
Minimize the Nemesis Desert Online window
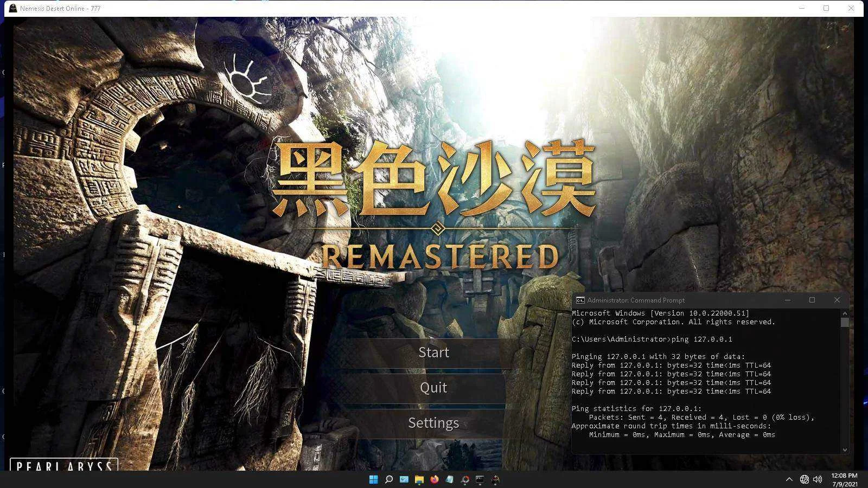pos(802,8)
